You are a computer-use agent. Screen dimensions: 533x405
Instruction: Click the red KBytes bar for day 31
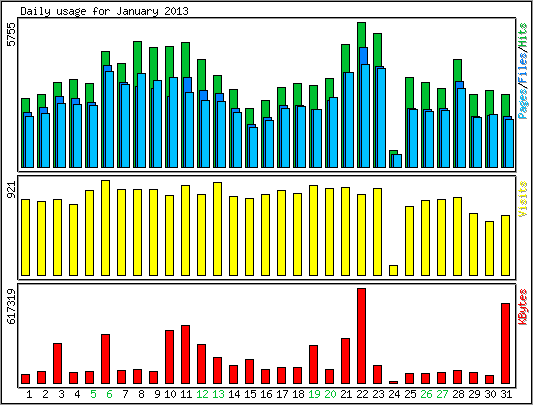[x=505, y=343]
